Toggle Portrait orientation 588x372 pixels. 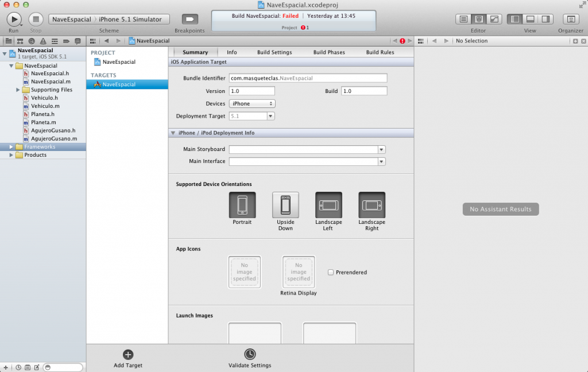pos(242,205)
